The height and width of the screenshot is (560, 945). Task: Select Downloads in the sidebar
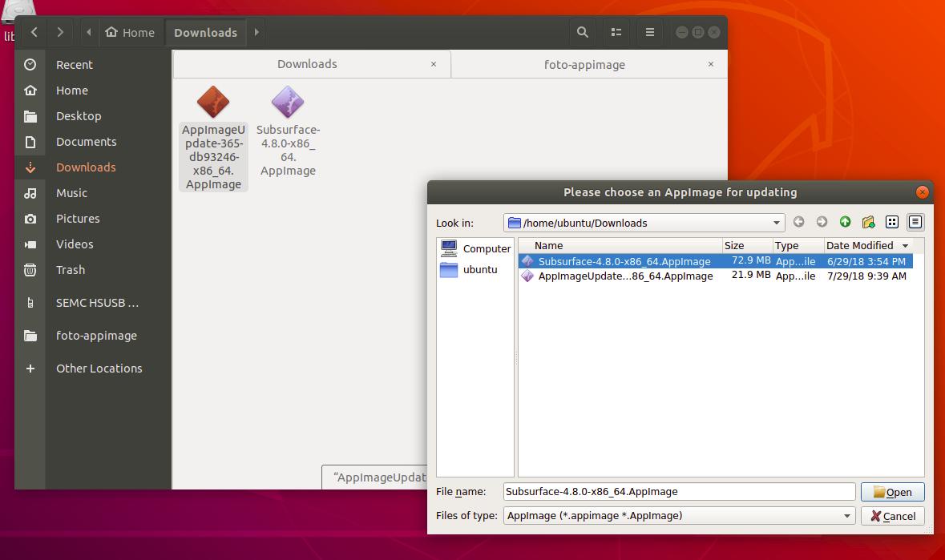(93, 167)
